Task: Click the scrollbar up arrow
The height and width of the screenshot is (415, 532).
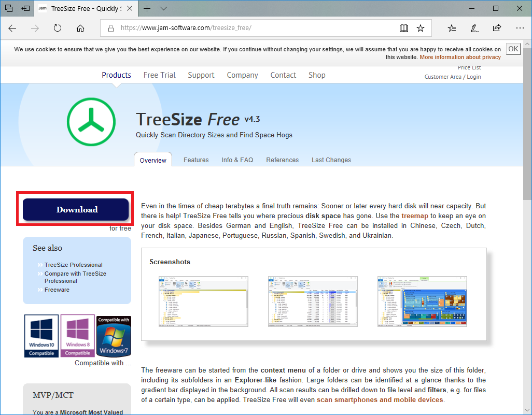Action: (527, 44)
